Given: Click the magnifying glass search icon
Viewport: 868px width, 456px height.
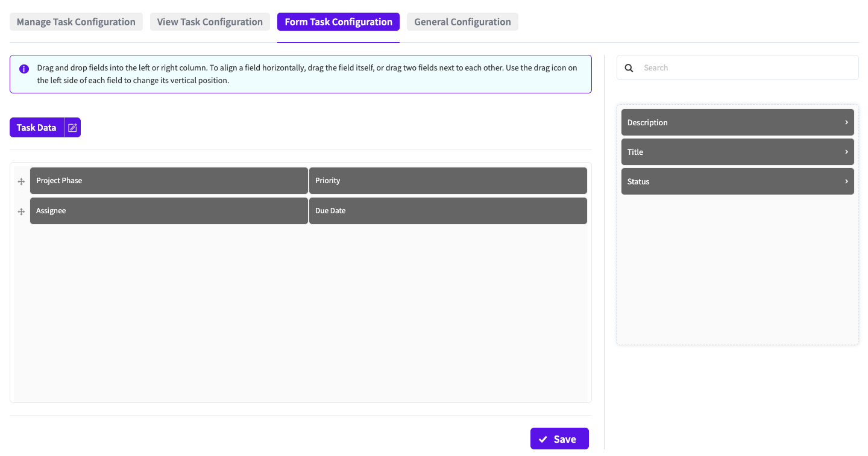Looking at the screenshot, I should tap(629, 68).
